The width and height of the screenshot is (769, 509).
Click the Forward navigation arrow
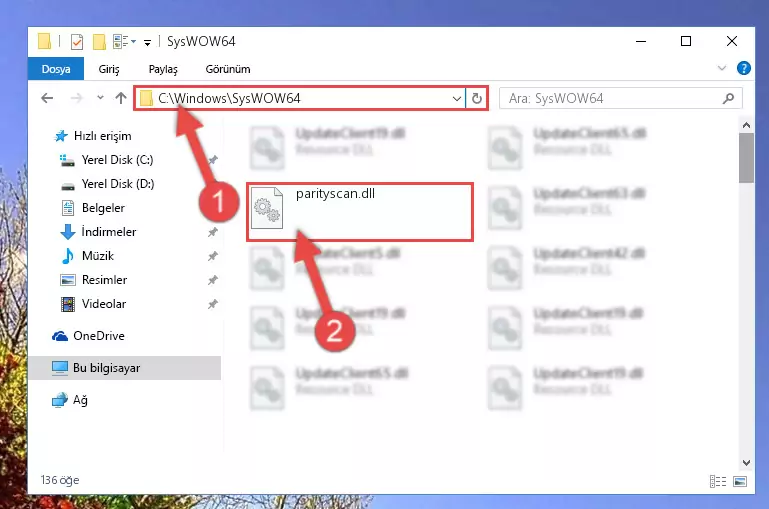(77, 98)
